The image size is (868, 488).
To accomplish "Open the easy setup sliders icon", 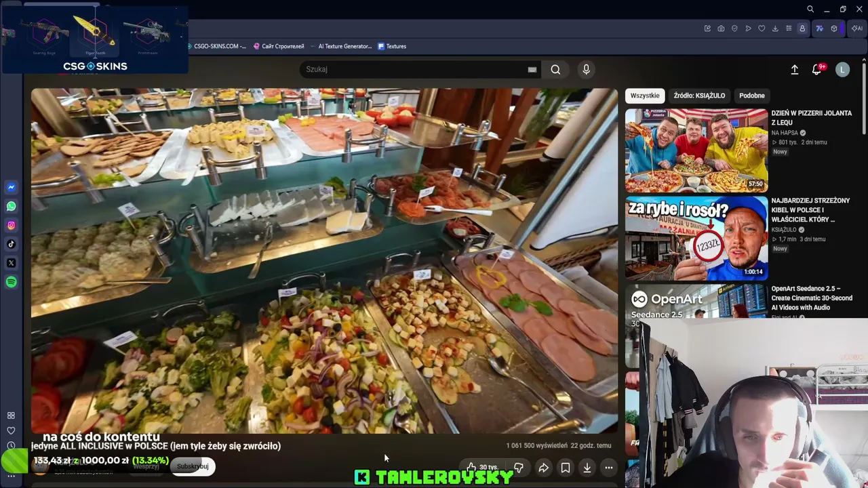I will [x=789, y=28].
